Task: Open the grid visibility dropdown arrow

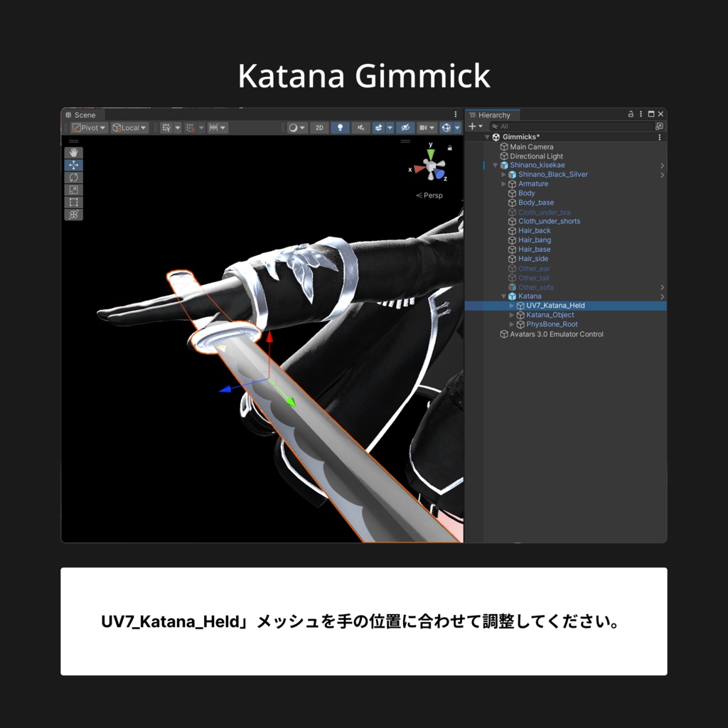Action: coord(177,128)
